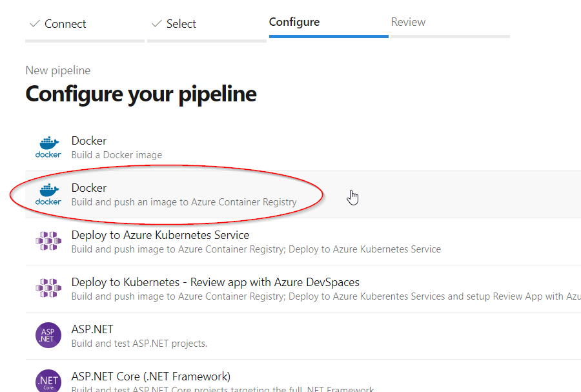Click the description under 'Deploy to Azure Kubernetes Service'
Screen dimensions: 581x392
tap(256, 249)
